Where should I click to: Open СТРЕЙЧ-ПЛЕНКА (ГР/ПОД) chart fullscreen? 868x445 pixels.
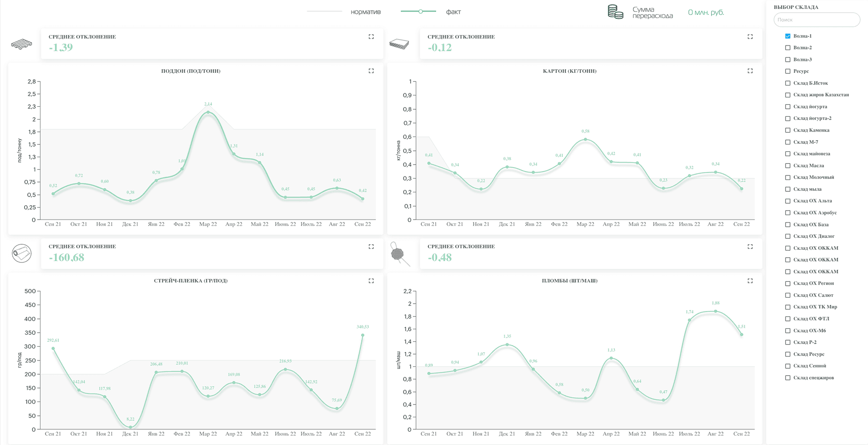[371, 280]
